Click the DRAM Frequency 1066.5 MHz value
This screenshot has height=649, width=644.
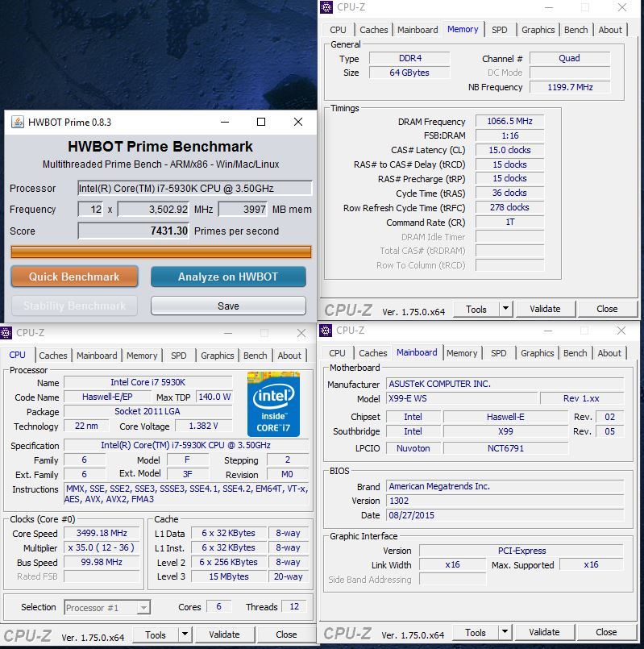[x=509, y=121]
